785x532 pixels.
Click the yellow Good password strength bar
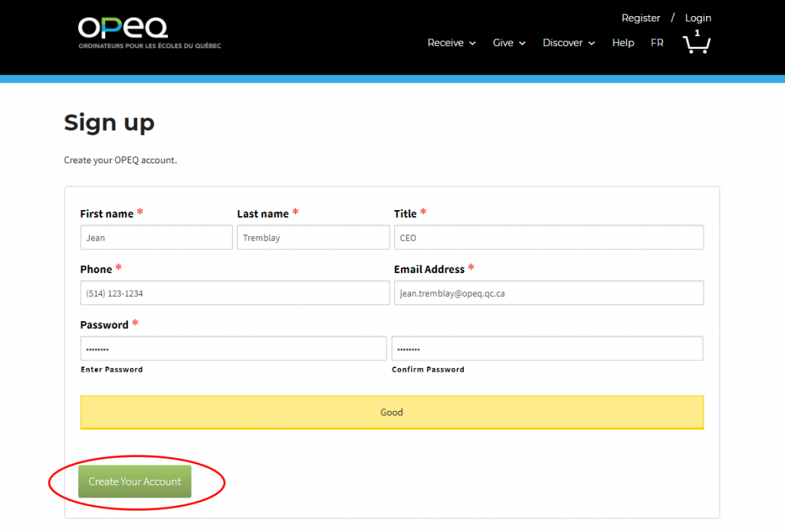[392, 412]
